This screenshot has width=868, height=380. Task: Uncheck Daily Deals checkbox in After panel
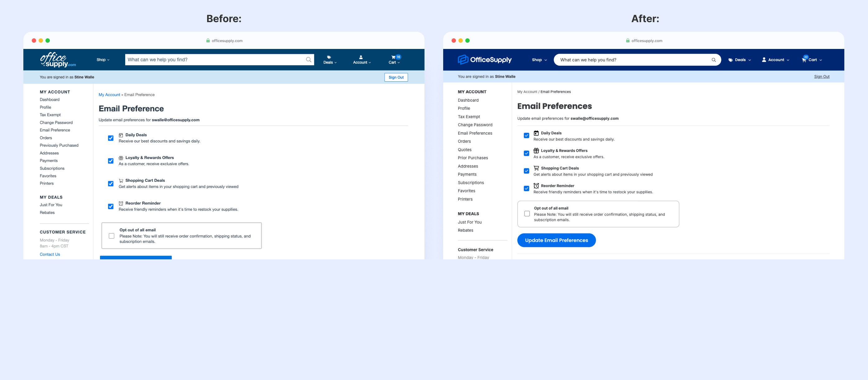[x=526, y=136]
